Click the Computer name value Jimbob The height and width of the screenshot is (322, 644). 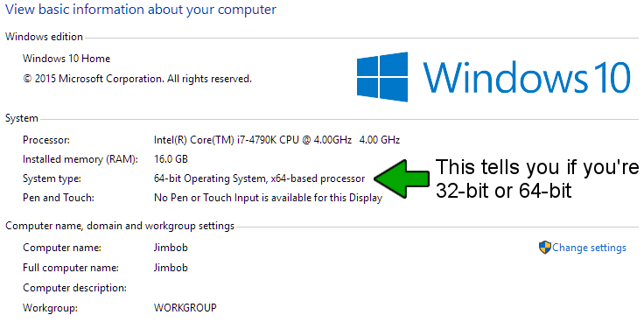[171, 248]
